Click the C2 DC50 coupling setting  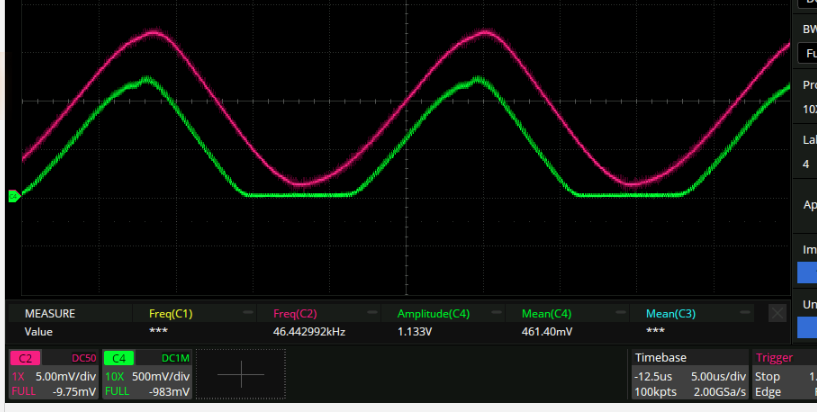(x=82, y=357)
